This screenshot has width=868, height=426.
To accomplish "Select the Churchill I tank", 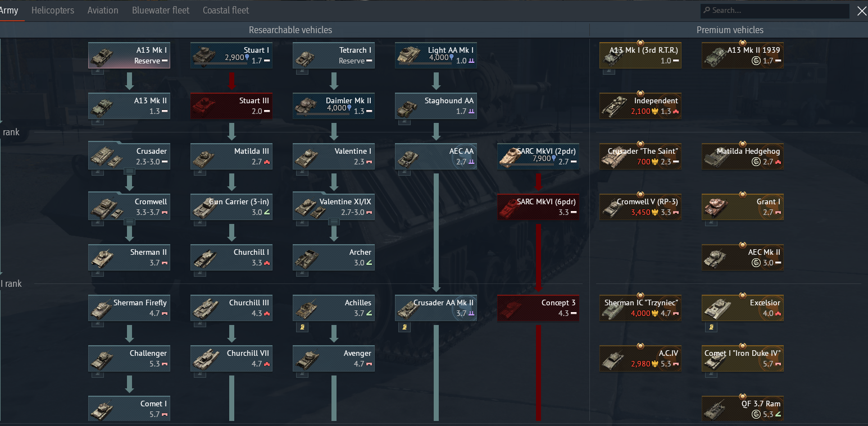I will 231,258.
